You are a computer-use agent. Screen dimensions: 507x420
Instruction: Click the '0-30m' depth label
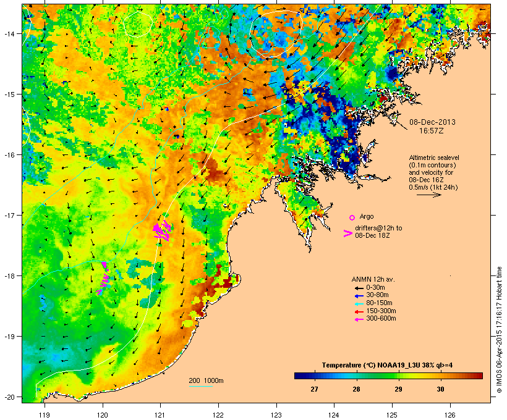[375, 288]
